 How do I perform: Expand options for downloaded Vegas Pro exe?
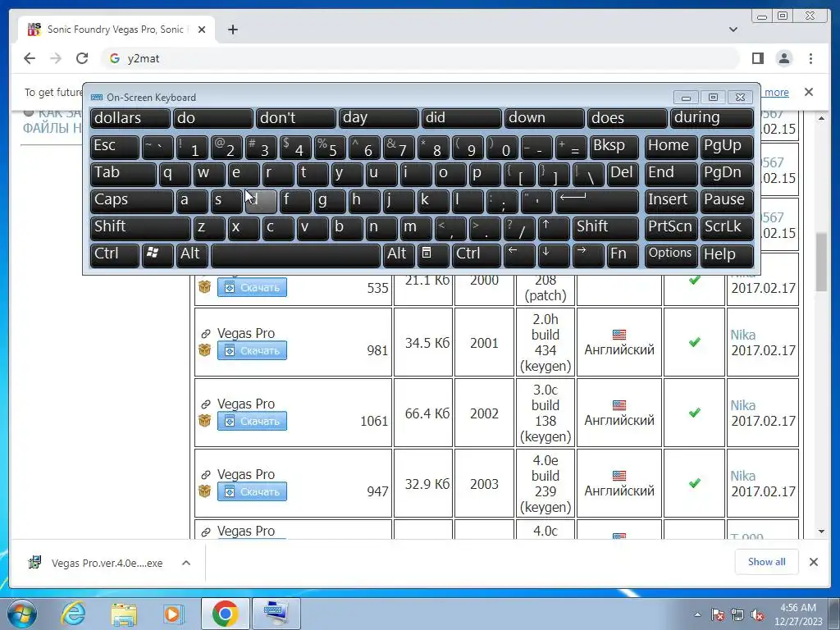pos(186,563)
